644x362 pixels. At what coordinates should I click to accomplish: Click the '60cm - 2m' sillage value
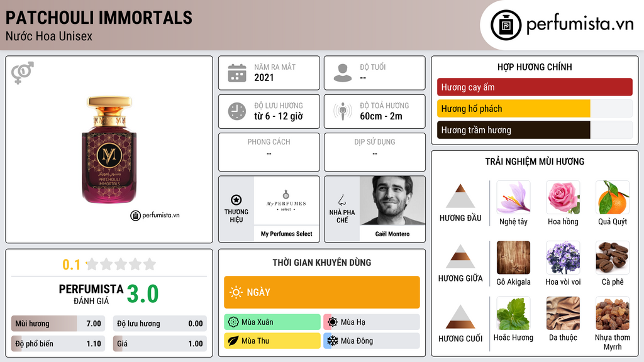381,116
